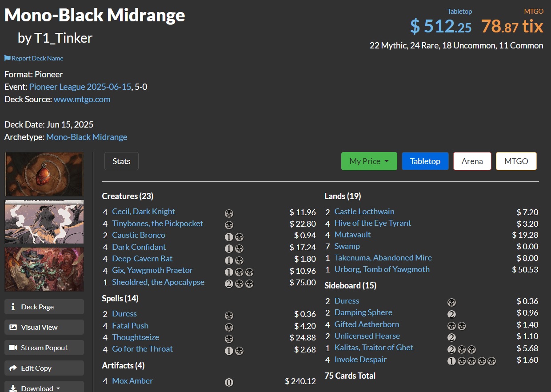Click the Tabletop total price $ 512.25
Viewport: 551px width, 392px height.
[440, 26]
